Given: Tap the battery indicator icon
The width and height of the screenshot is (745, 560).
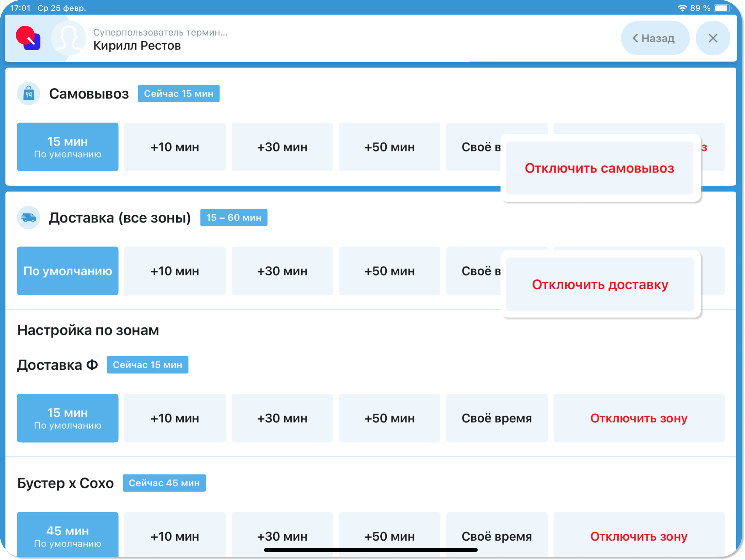Looking at the screenshot, I should [x=722, y=8].
